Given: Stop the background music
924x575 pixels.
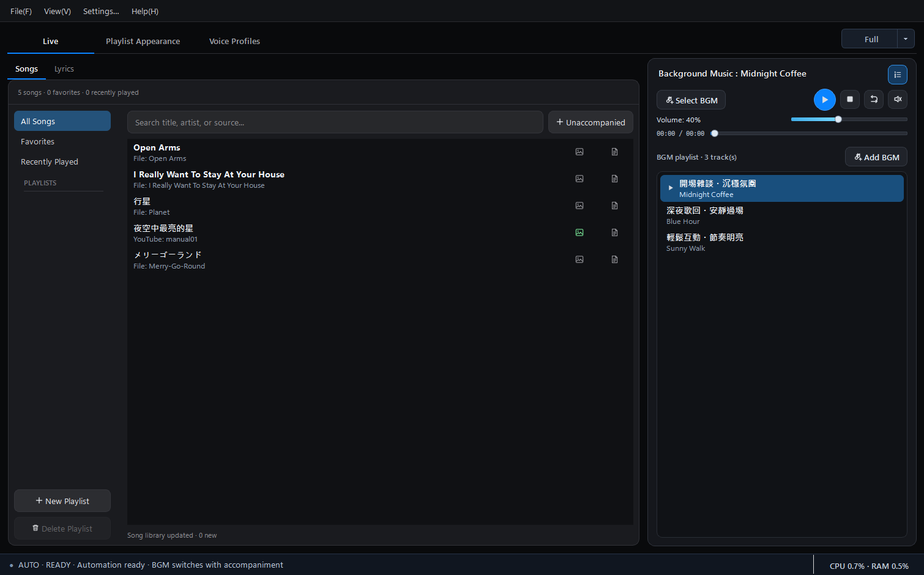Looking at the screenshot, I should click(850, 99).
